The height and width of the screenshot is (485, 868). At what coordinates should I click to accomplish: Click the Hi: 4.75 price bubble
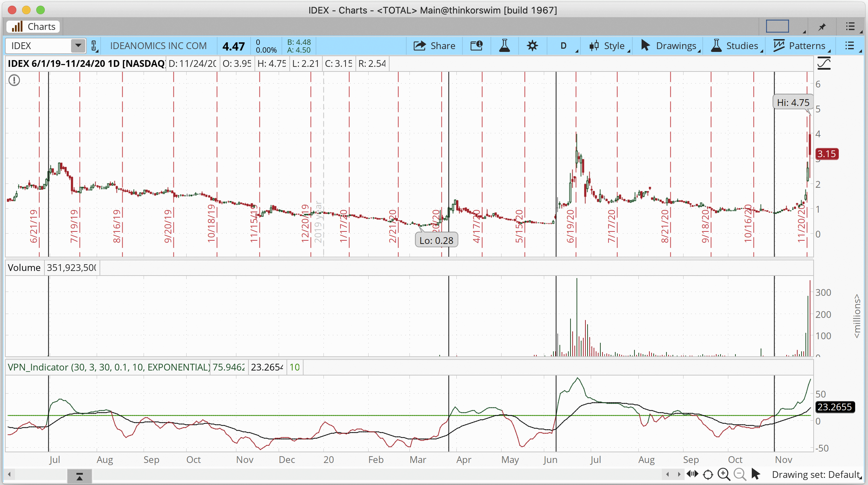click(x=793, y=102)
